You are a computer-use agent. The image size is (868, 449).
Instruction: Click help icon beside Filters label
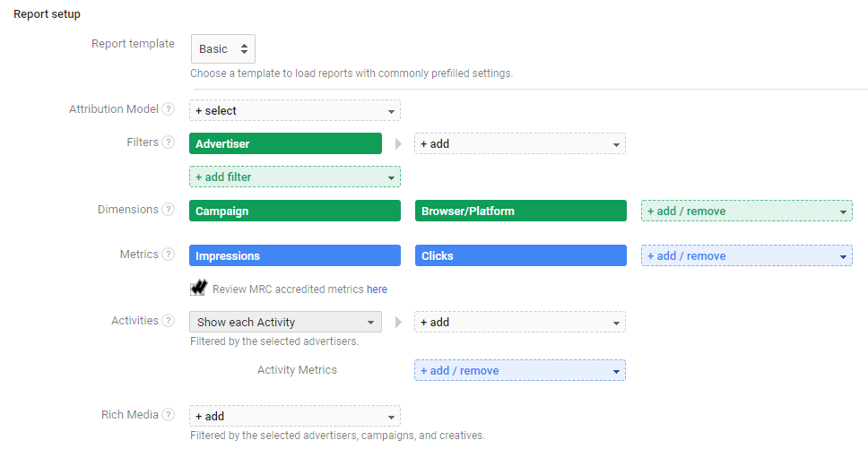168,142
